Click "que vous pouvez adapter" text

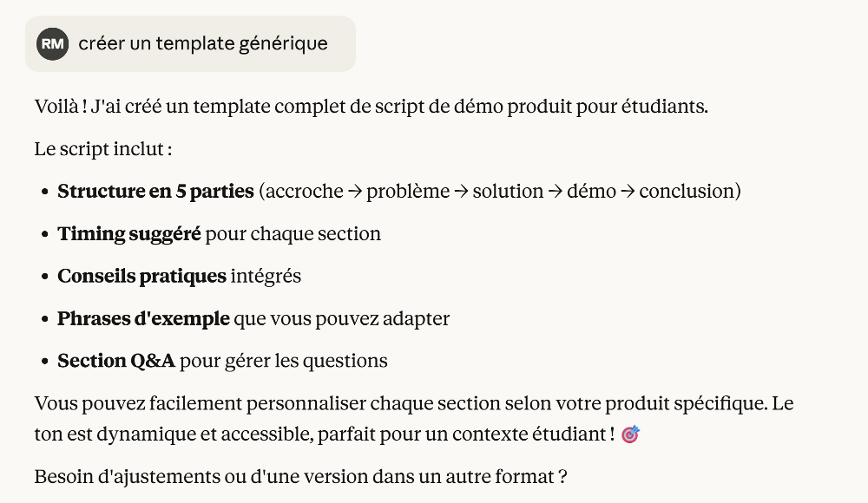coord(342,318)
